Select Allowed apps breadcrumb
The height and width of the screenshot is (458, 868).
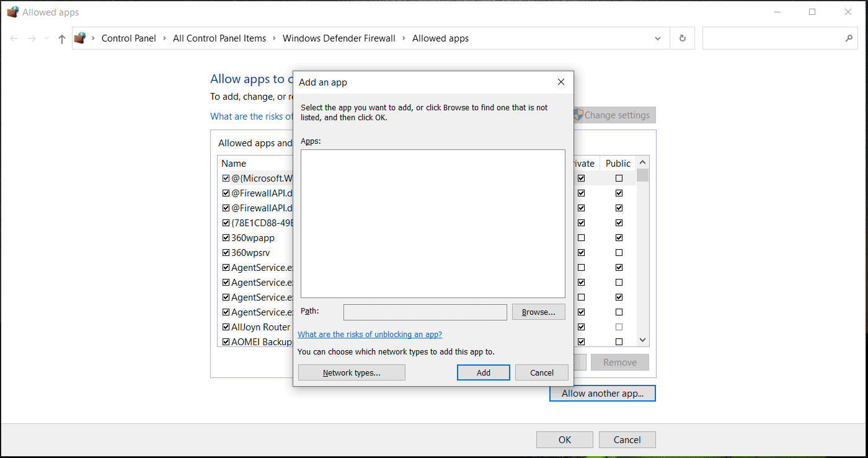tap(440, 38)
